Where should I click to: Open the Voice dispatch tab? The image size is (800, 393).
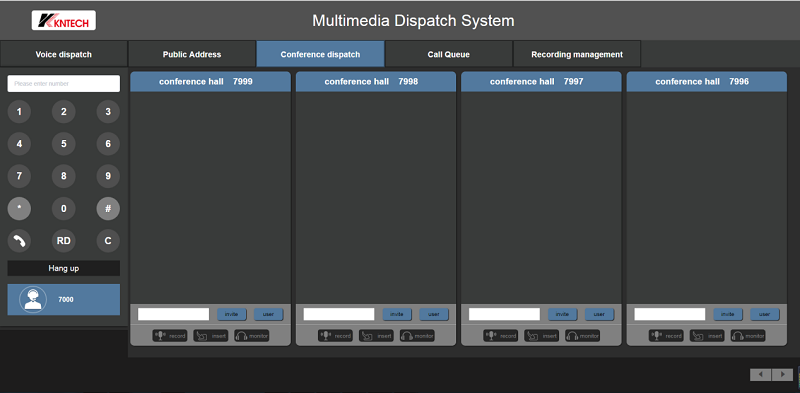point(64,54)
